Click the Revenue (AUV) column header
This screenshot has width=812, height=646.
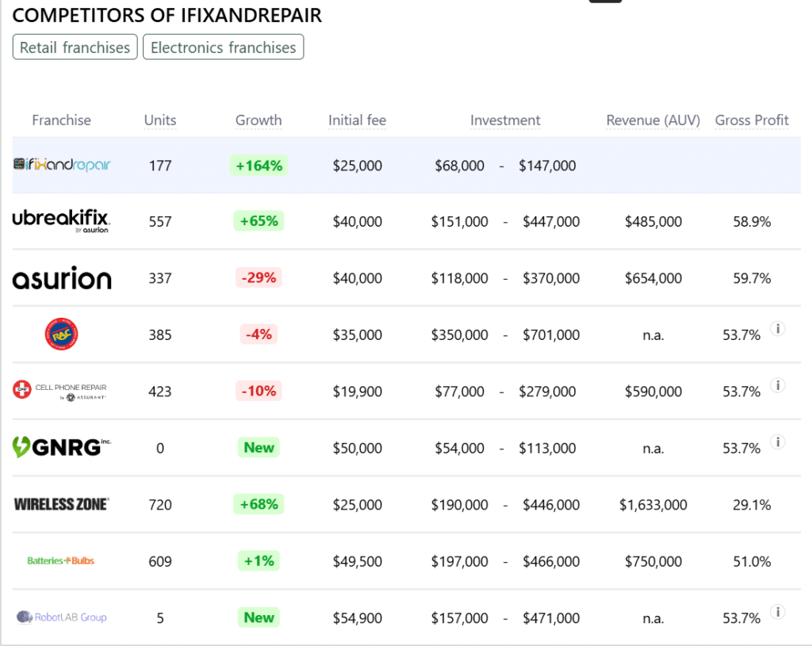[653, 120]
